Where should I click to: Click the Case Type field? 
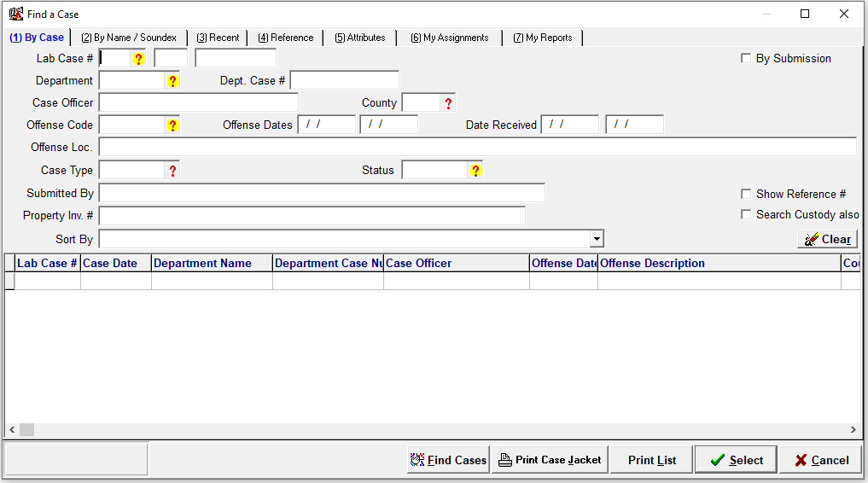click(x=132, y=170)
